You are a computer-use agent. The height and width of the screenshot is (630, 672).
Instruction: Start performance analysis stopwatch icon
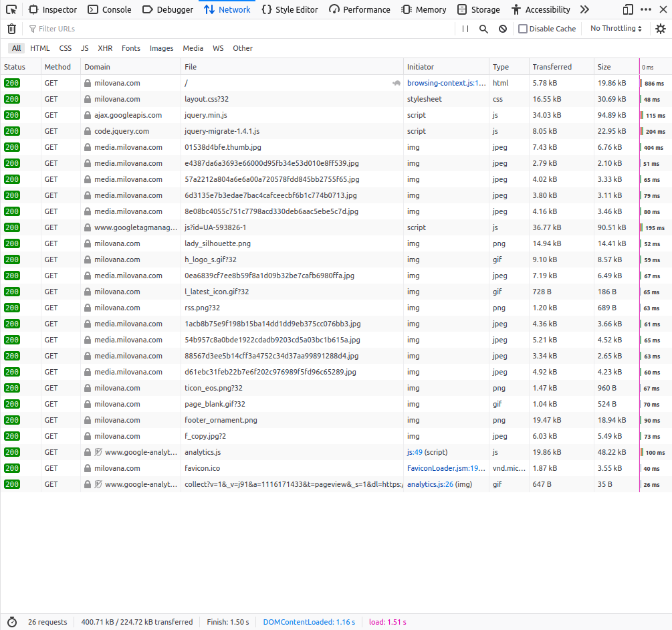pyautogui.click(x=12, y=622)
